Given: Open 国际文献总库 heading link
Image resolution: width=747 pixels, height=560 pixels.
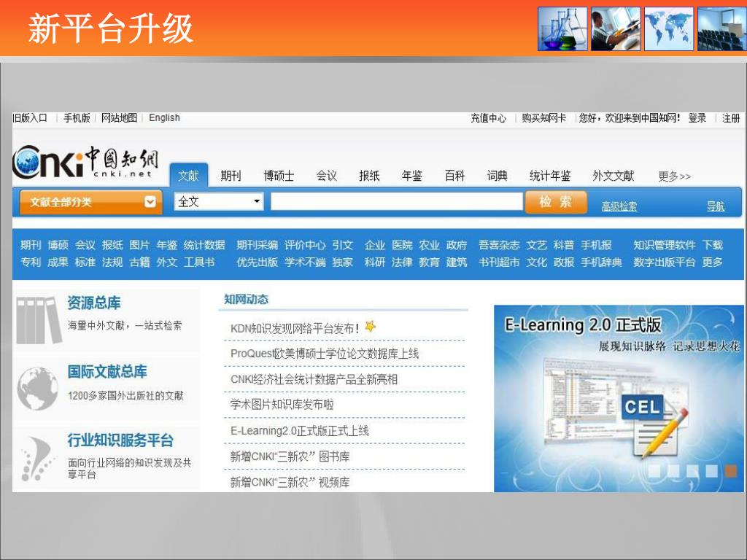Looking at the screenshot, I should click(x=107, y=371).
